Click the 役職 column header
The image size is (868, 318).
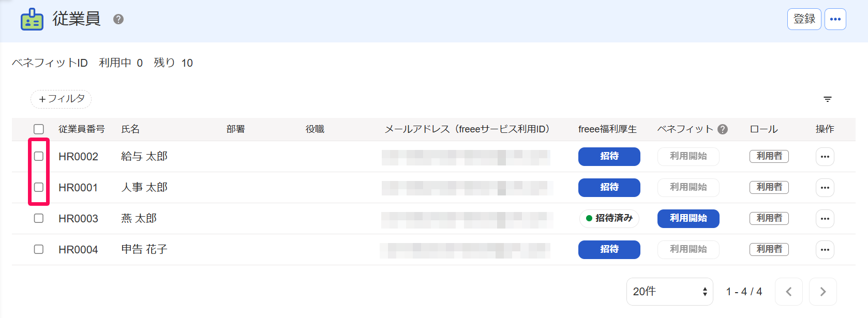315,129
